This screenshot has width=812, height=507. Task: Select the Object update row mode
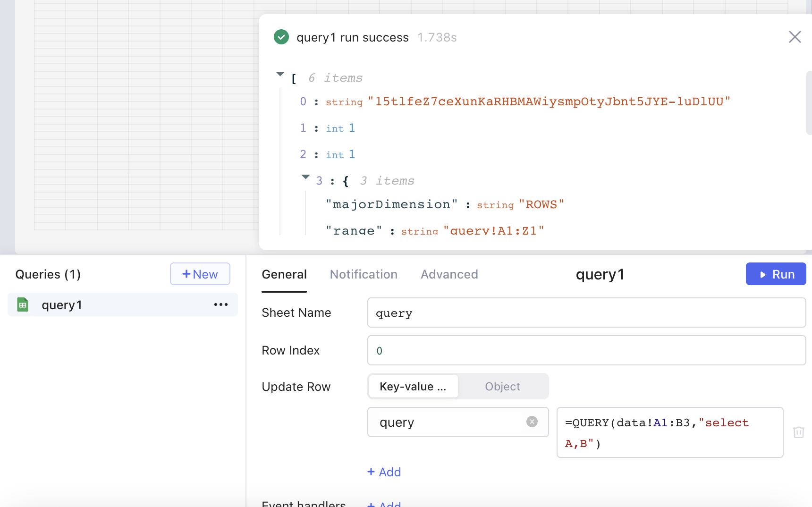pos(502,386)
